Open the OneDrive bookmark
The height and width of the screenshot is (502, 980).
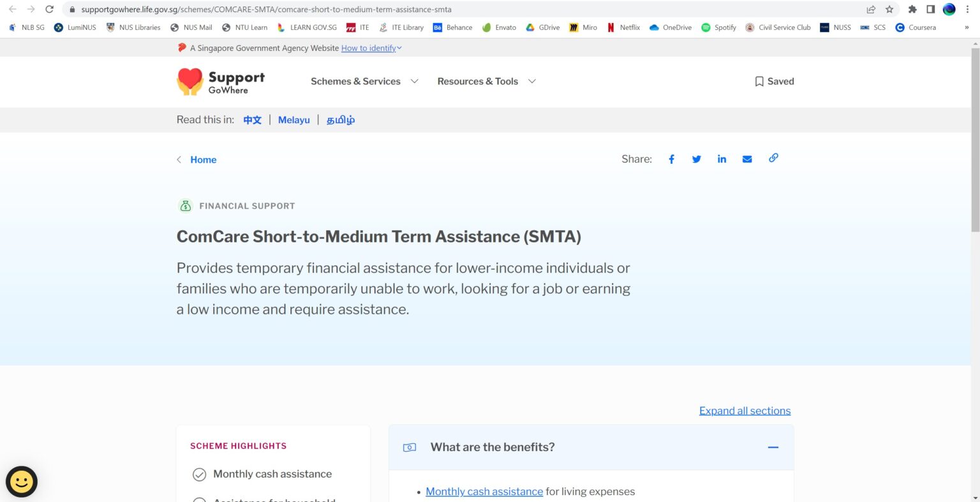671,27
